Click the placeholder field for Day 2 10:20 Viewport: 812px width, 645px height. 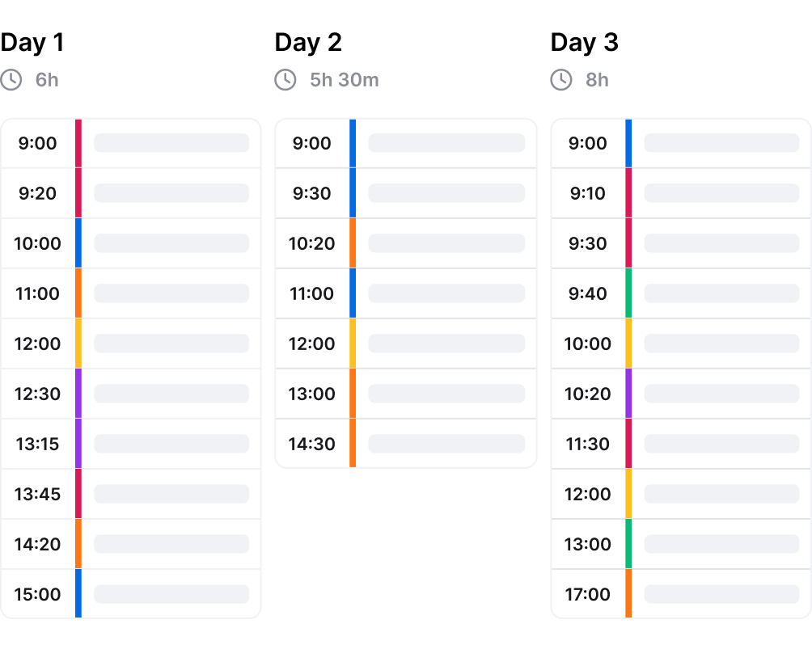pos(446,243)
